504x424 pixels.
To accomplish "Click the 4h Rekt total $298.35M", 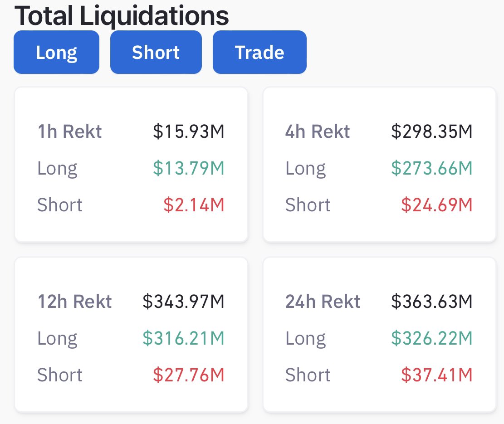I will [432, 132].
